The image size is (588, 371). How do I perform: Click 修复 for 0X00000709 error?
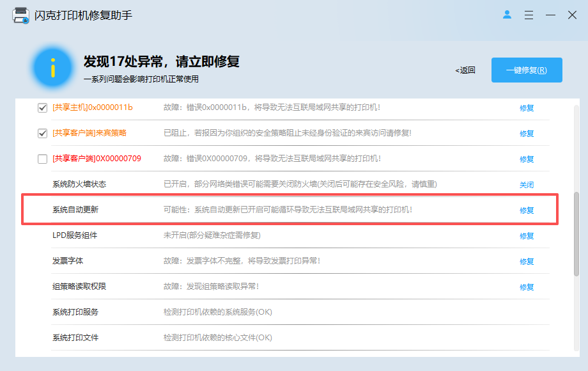pos(527,159)
